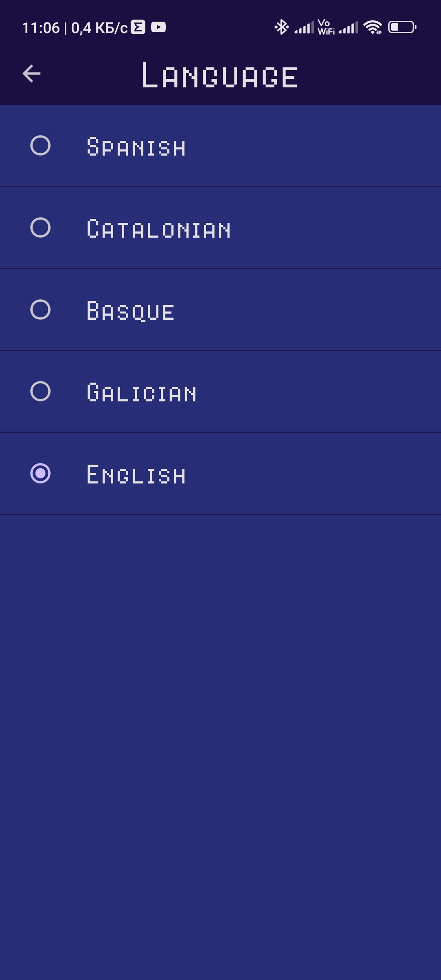This screenshot has width=441, height=980.
Task: Tap the Bluetooth status icon
Action: 281,27
